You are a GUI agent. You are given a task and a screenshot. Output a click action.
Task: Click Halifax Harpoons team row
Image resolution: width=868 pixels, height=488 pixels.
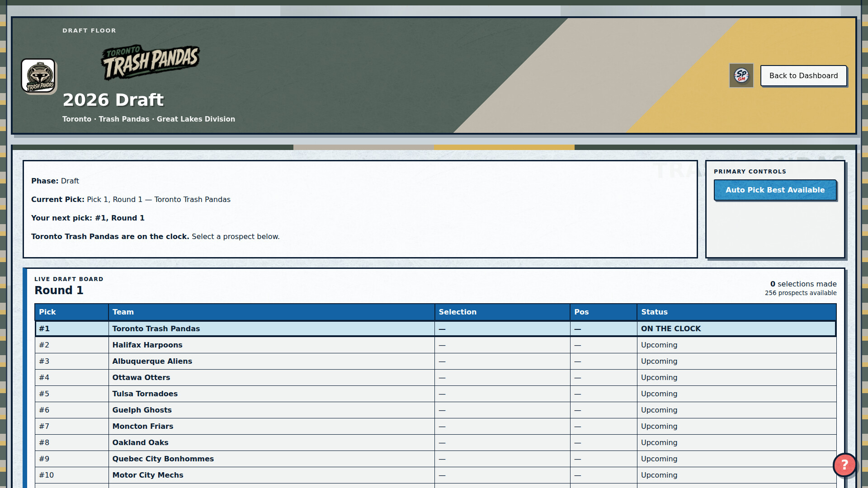[435, 345]
